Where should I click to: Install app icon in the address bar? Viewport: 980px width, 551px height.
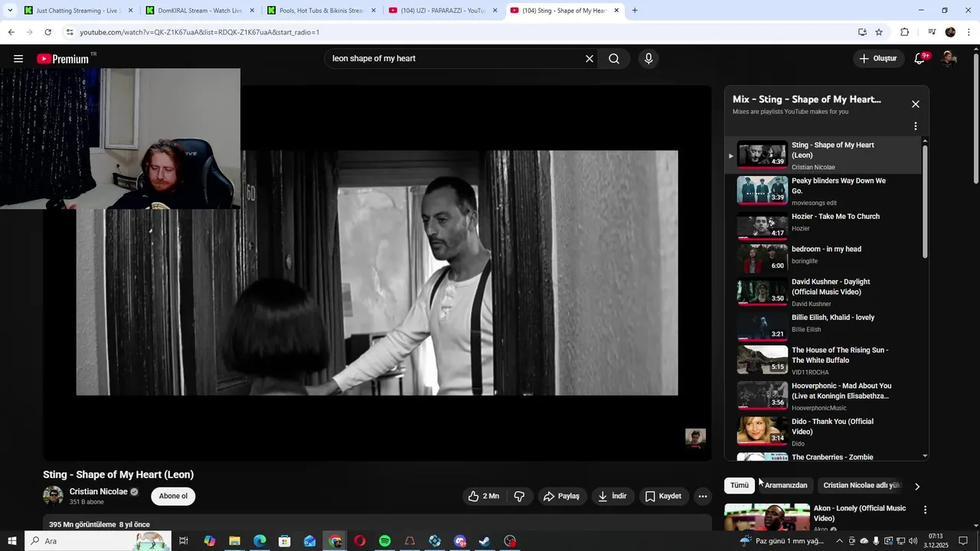pos(862,32)
